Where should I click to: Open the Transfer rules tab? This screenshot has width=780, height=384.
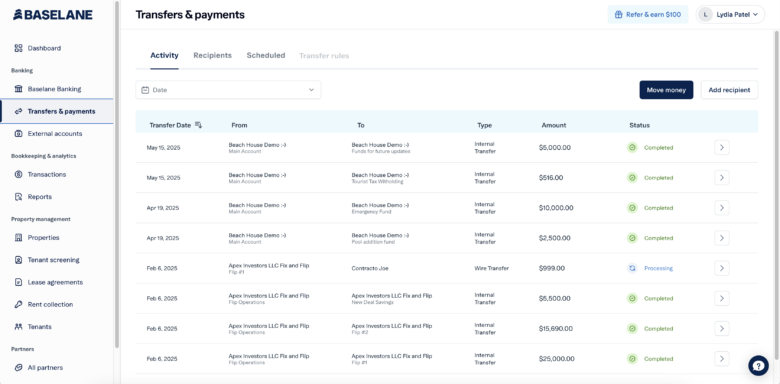pos(324,56)
